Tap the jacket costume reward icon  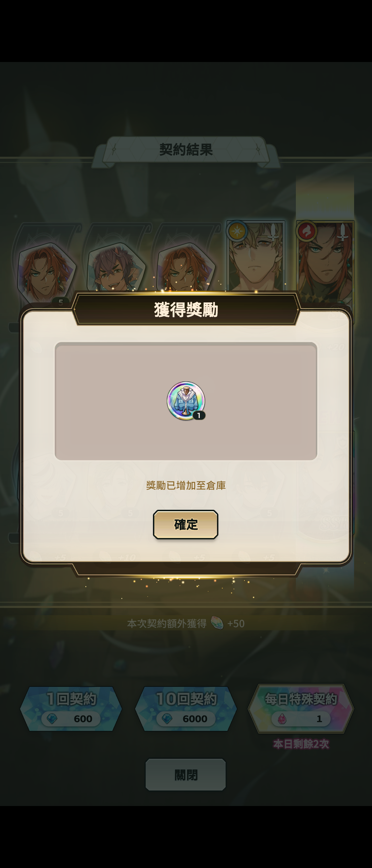coord(186,401)
